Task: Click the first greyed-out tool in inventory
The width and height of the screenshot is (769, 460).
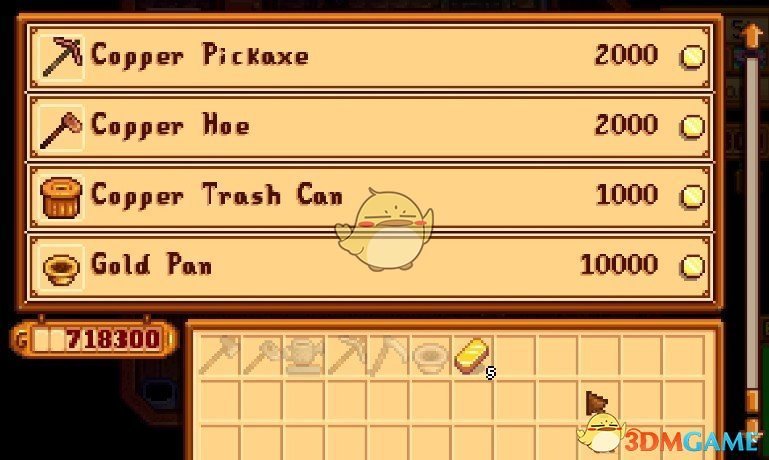Action: (x=220, y=356)
